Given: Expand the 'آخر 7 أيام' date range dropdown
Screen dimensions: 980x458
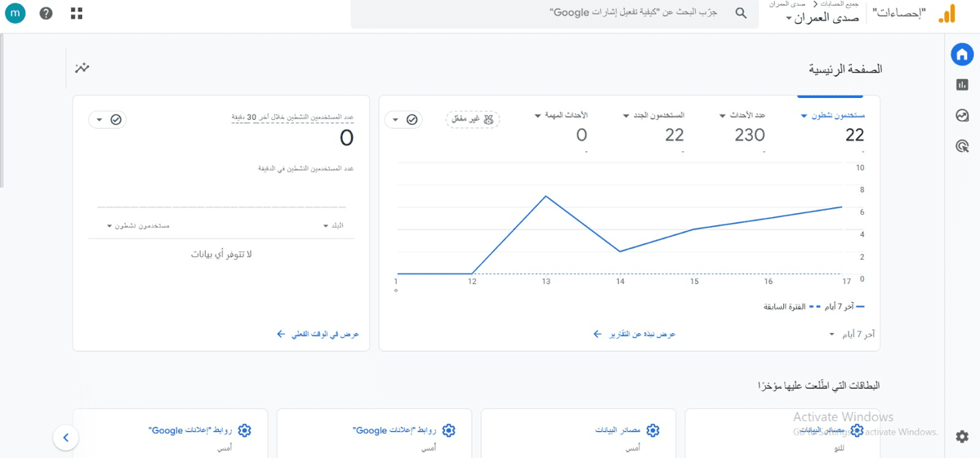Looking at the screenshot, I should [x=852, y=334].
